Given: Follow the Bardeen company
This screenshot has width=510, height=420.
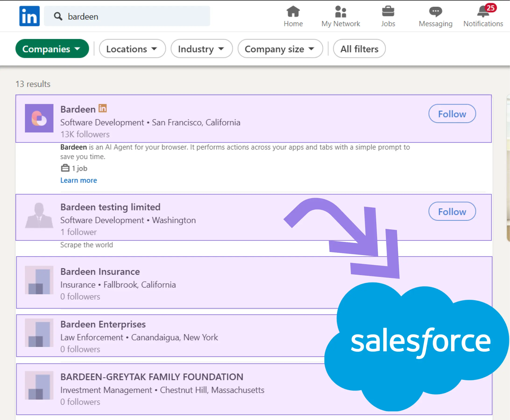Looking at the screenshot, I should pos(452,114).
